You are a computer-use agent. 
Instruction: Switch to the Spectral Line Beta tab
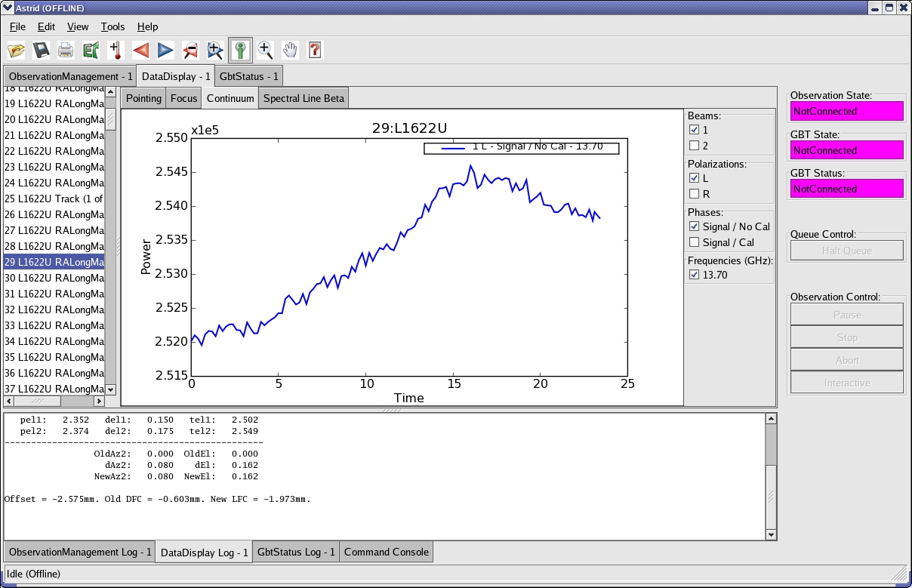[303, 98]
